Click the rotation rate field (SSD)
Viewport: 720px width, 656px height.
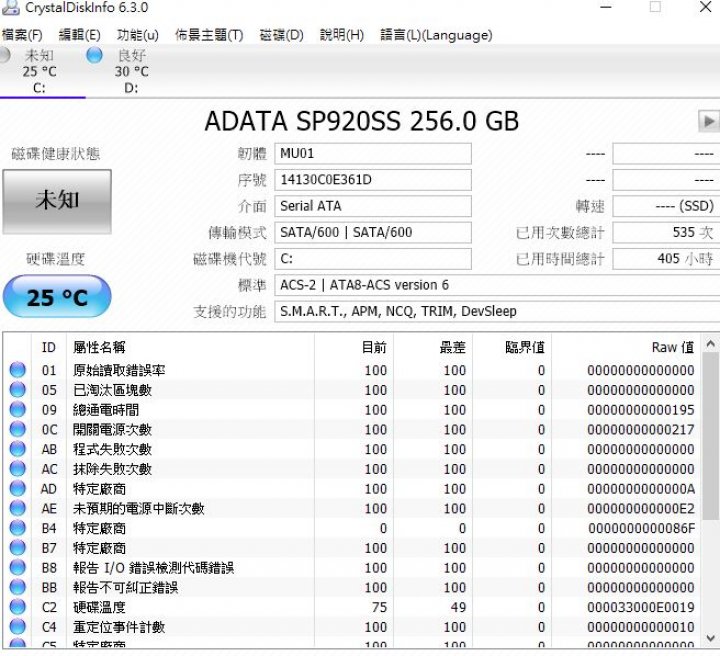[666, 206]
